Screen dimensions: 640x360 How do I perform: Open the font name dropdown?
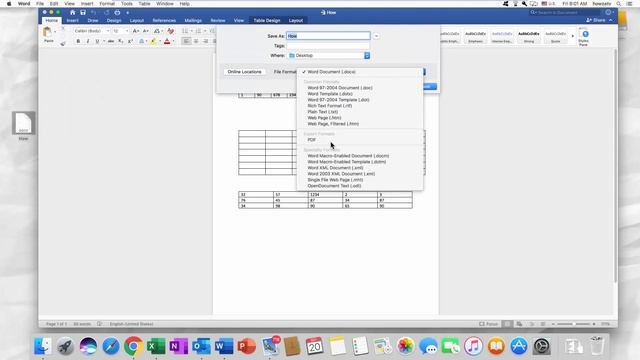pyautogui.click(x=108, y=31)
